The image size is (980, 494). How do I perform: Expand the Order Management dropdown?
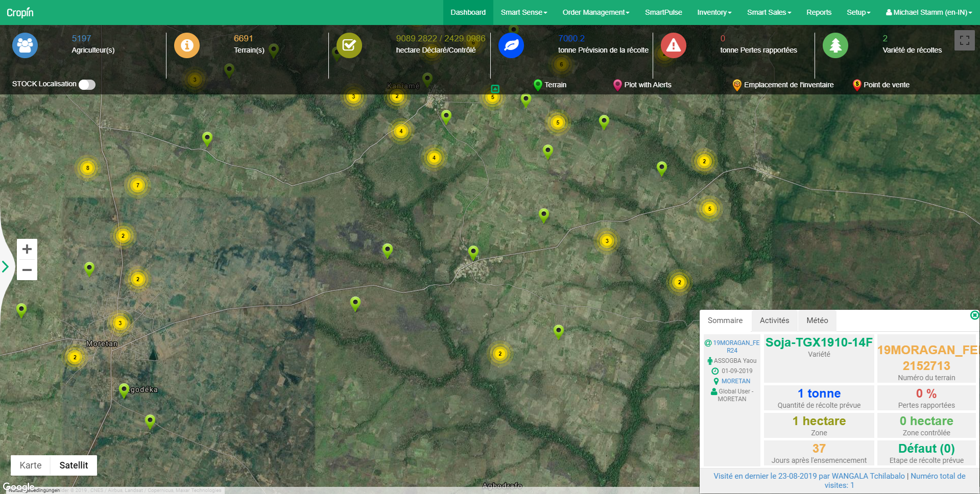click(x=595, y=12)
